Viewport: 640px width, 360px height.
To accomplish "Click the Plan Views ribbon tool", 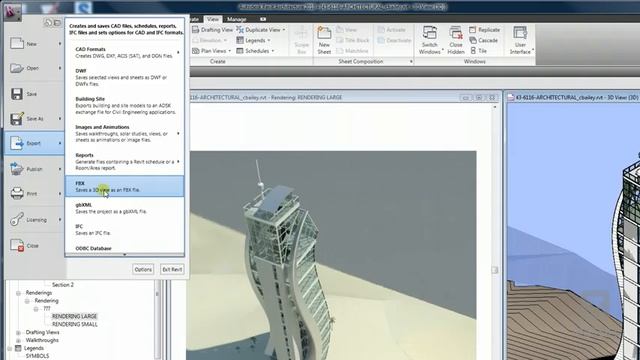I will point(211,51).
